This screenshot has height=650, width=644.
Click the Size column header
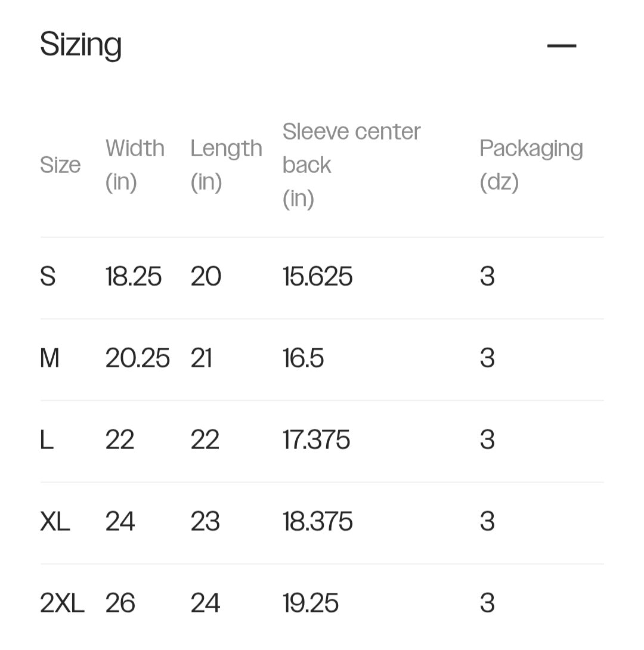coord(60,165)
